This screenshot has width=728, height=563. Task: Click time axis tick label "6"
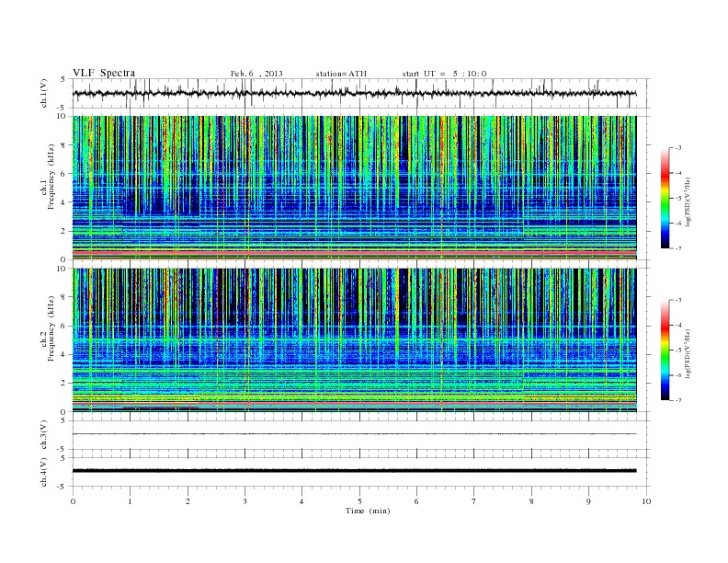coord(416,501)
